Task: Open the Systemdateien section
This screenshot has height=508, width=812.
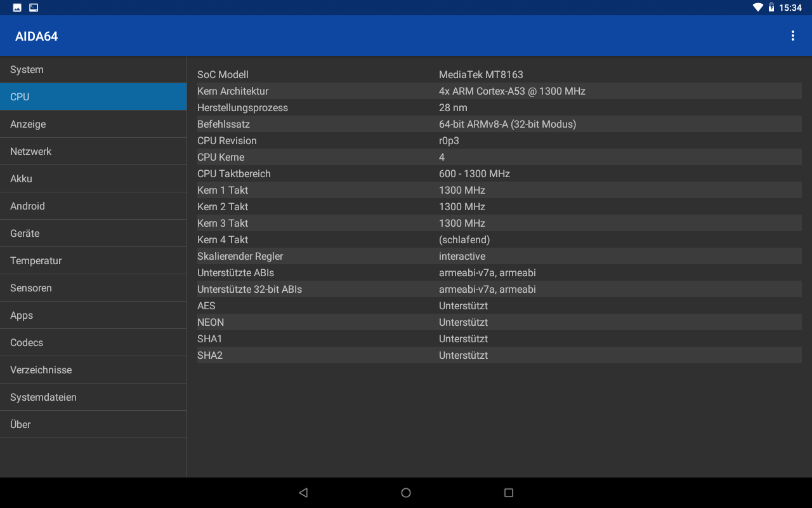Action: [93, 398]
